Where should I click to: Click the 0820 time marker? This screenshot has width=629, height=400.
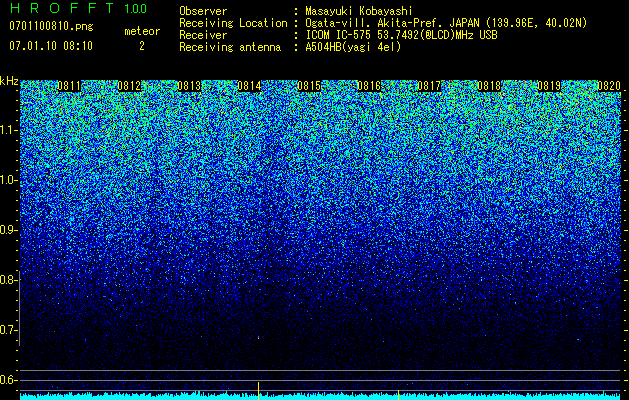coord(609,86)
